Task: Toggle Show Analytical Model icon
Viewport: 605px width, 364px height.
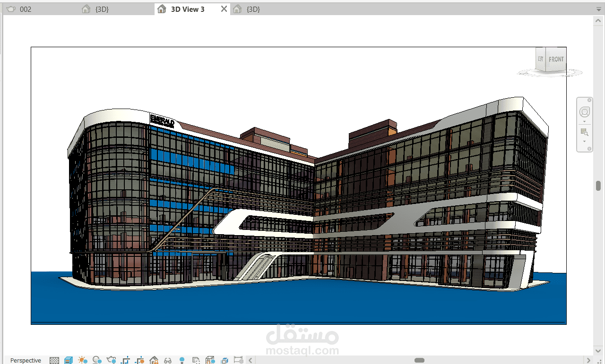Action: [x=210, y=360]
